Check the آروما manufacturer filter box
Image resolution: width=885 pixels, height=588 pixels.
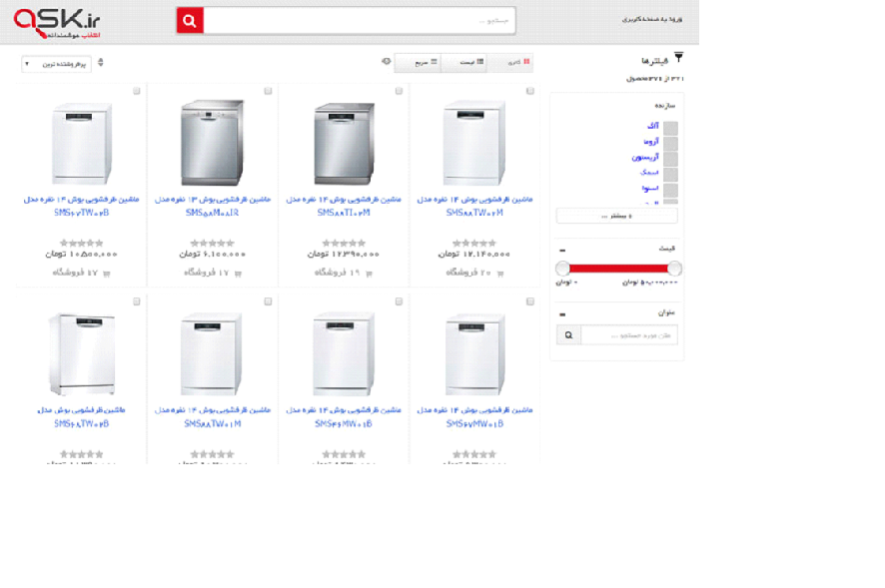pos(670,144)
